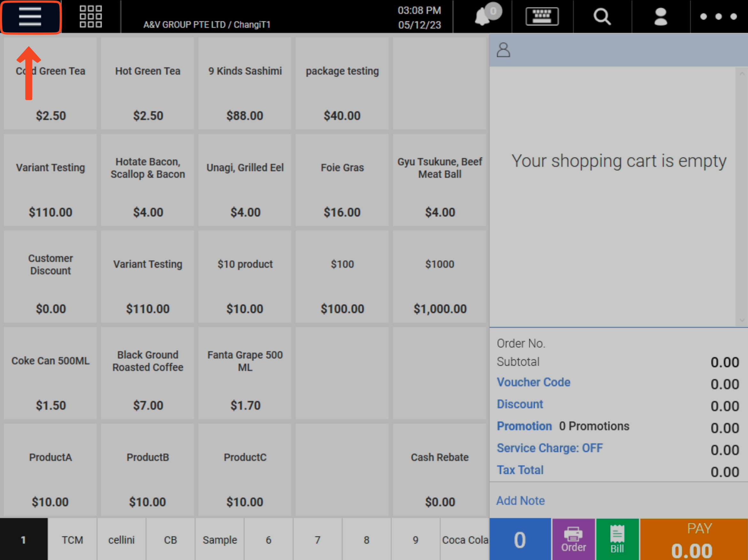
Task: Add the $1000 item
Action: click(440, 276)
